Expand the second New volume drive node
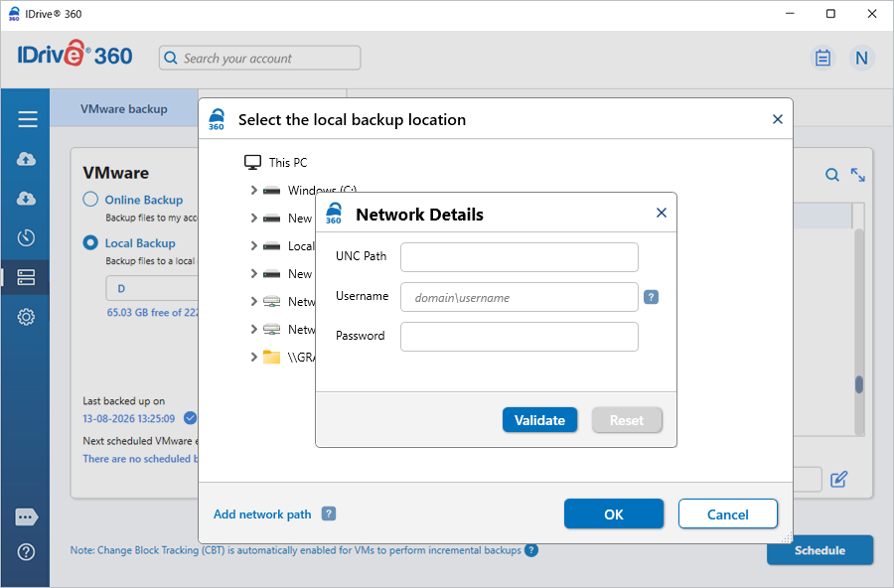894x588 pixels. [253, 274]
